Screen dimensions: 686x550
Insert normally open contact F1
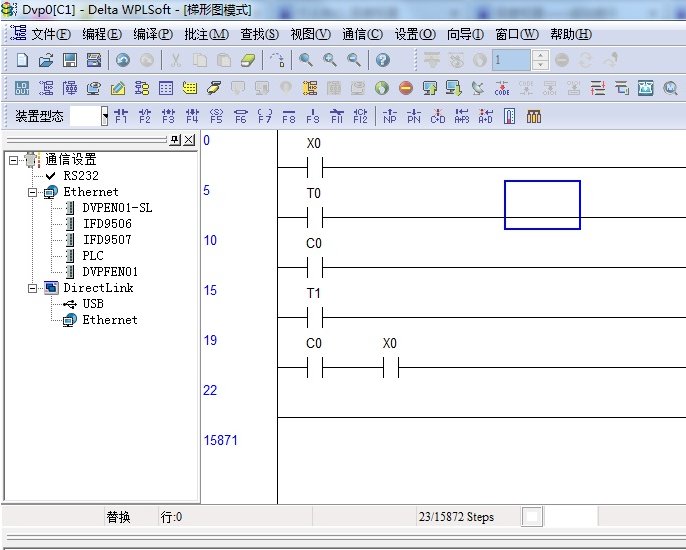pos(121,116)
